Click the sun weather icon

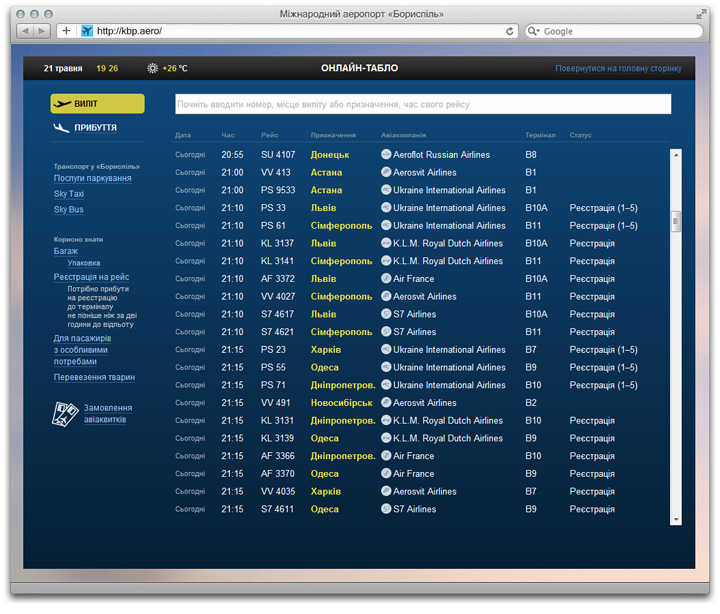pyautogui.click(x=152, y=69)
